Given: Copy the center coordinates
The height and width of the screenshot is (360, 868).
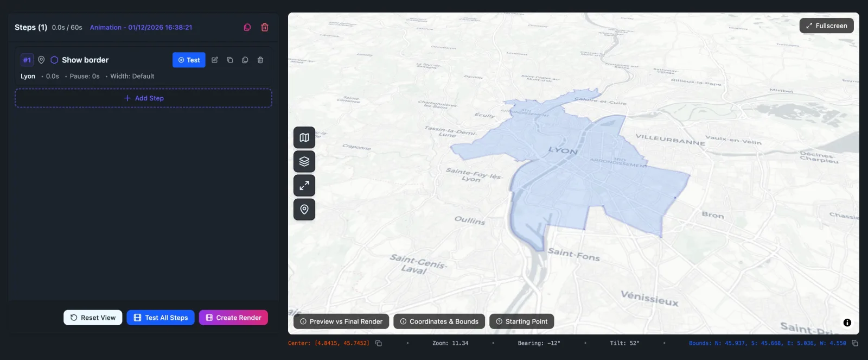Looking at the screenshot, I should click(x=379, y=343).
